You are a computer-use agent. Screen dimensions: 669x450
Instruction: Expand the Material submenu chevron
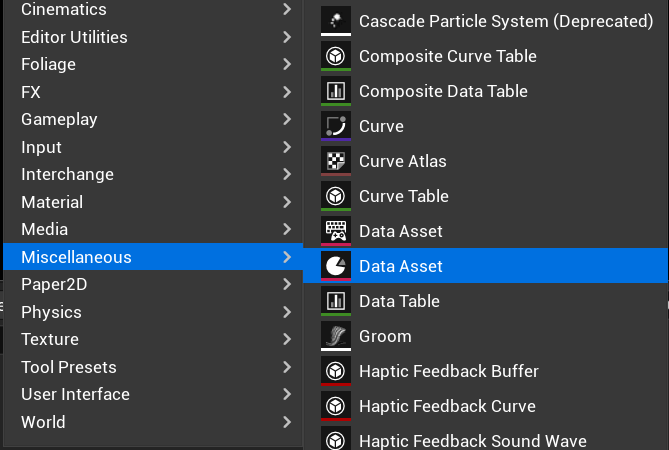(287, 202)
